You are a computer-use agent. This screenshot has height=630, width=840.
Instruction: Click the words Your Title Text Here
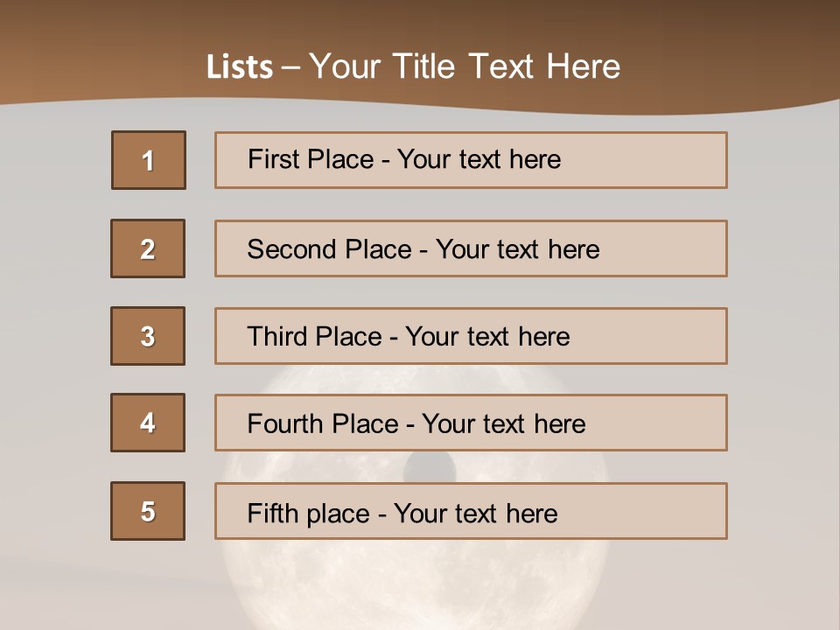465,66
